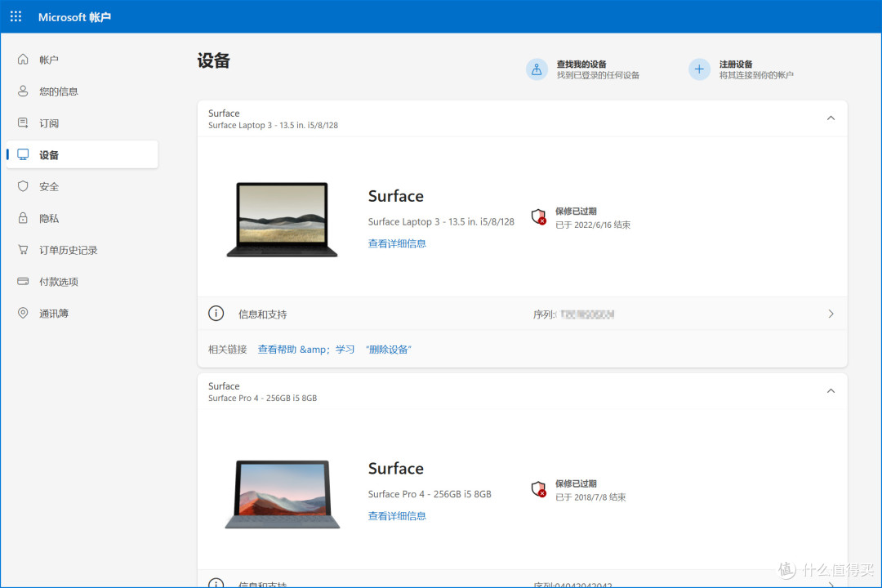Viewport: 882px width, 588px height.
Task: Click the Surface Laptop 3 product image
Action: (282, 220)
